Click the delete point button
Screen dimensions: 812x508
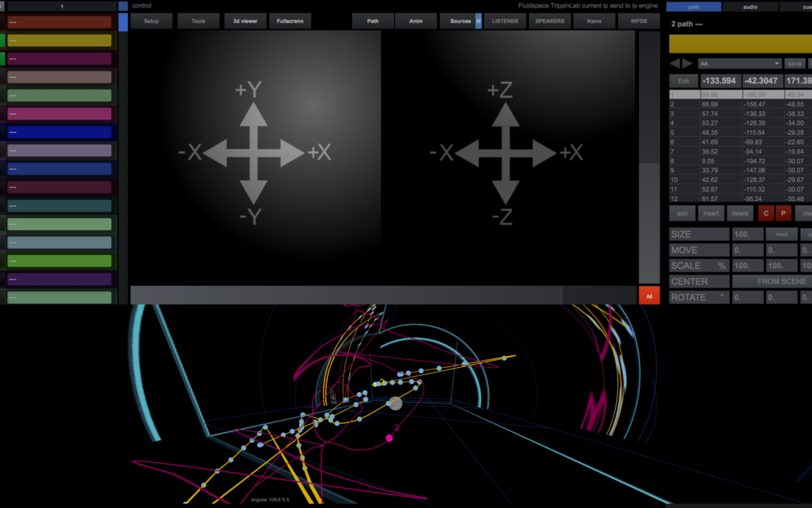click(x=740, y=213)
